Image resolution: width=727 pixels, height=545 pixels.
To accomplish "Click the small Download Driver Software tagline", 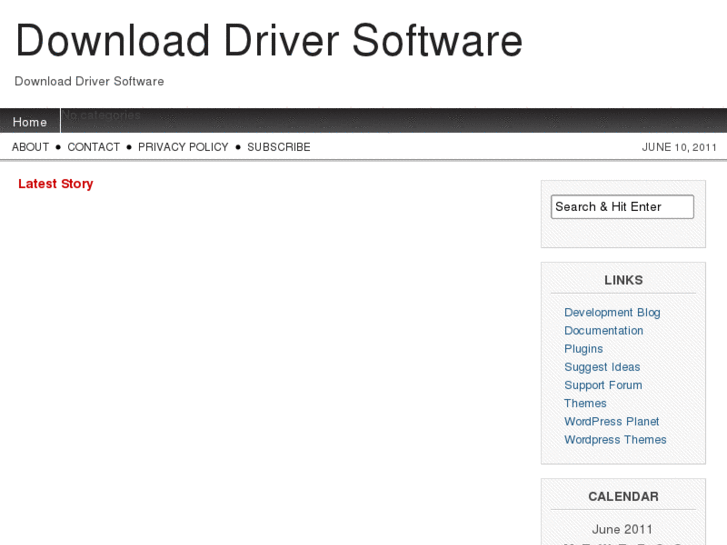I will (89, 81).
